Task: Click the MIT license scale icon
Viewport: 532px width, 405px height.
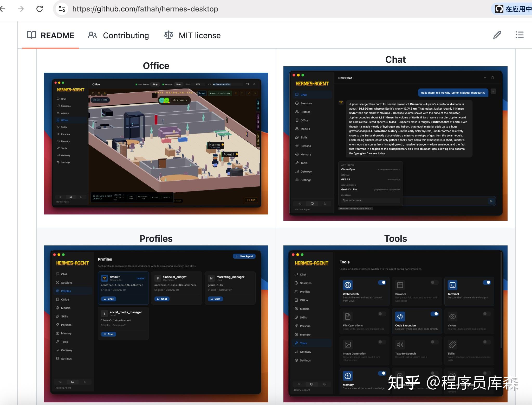Action: tap(168, 35)
